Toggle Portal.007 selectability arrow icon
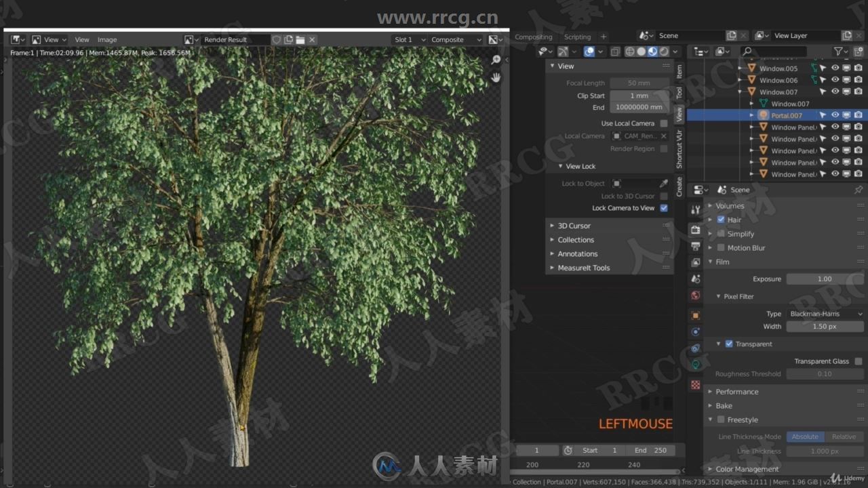Image resolution: width=868 pixels, height=488 pixels. click(x=823, y=115)
